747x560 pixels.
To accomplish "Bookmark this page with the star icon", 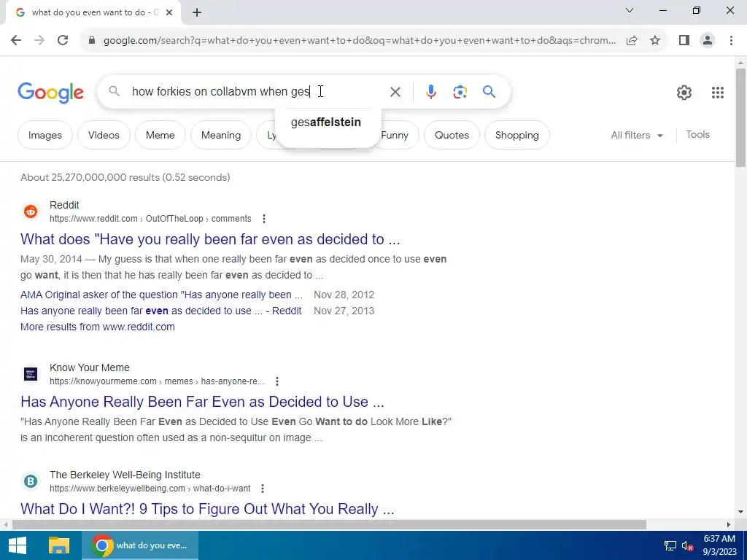I will [655, 41].
